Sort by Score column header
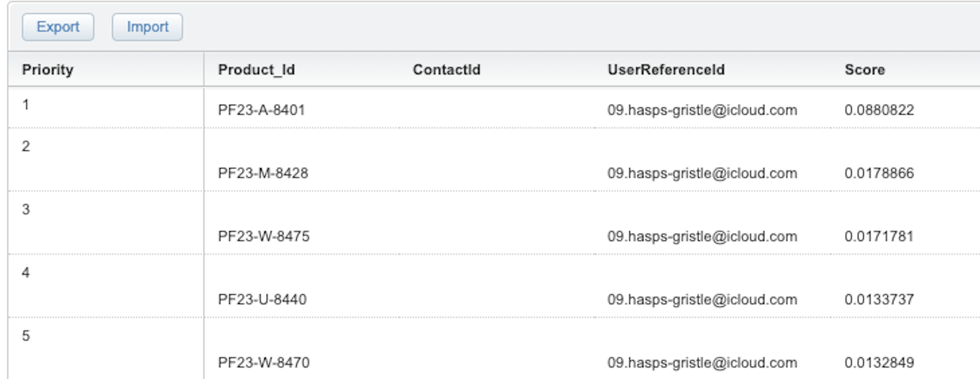This screenshot has width=980, height=379. pos(864,69)
